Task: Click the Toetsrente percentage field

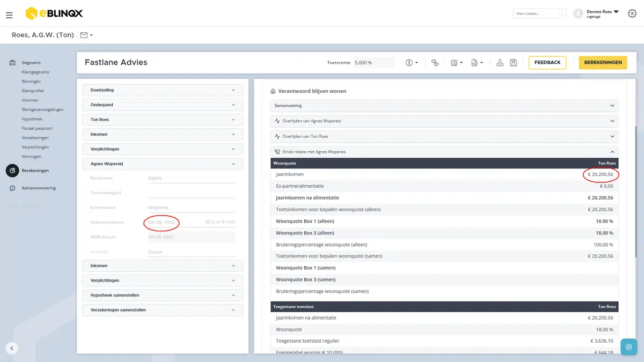Action: coord(374,63)
